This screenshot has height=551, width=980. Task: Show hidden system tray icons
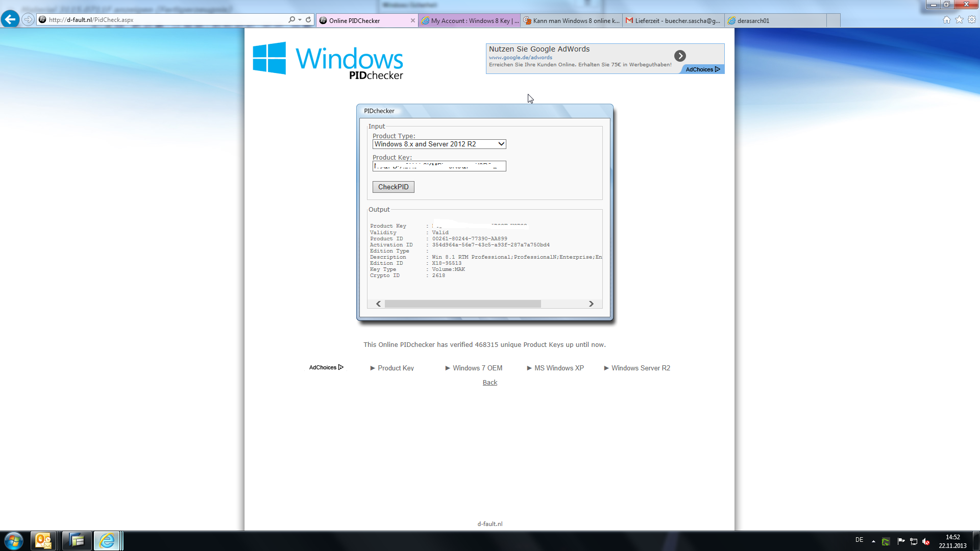point(873,541)
